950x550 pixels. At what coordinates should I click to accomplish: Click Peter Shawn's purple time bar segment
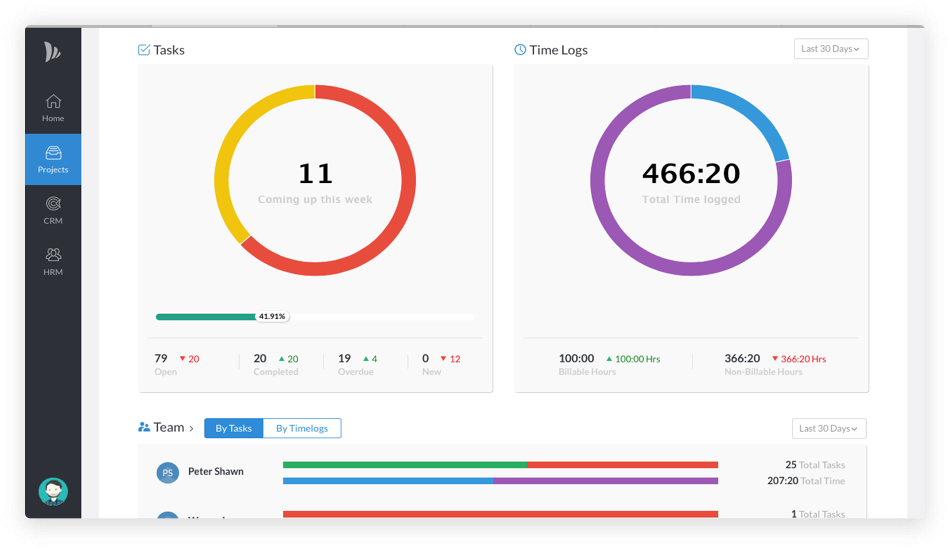point(606,481)
